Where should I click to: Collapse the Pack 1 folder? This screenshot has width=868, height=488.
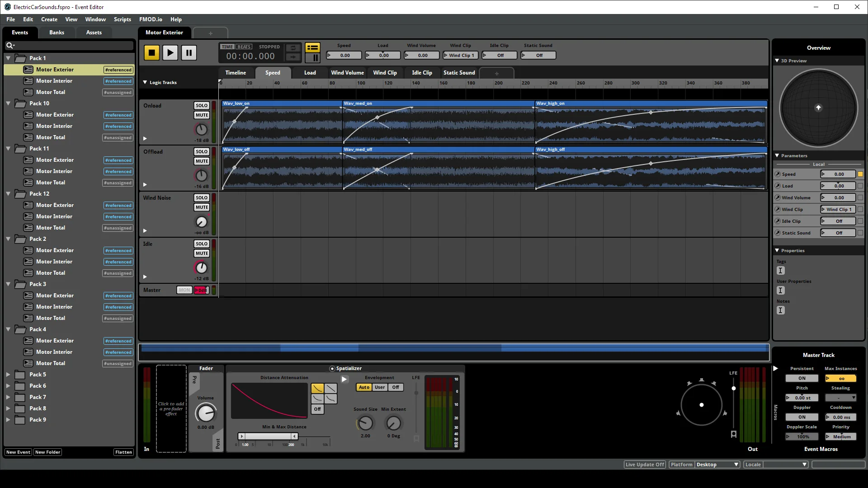pyautogui.click(x=8, y=58)
